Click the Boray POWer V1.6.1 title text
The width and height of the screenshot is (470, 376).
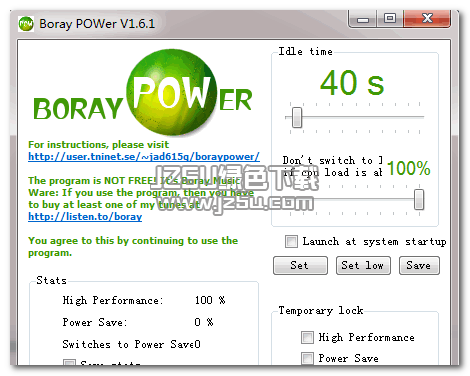pyautogui.click(x=97, y=24)
